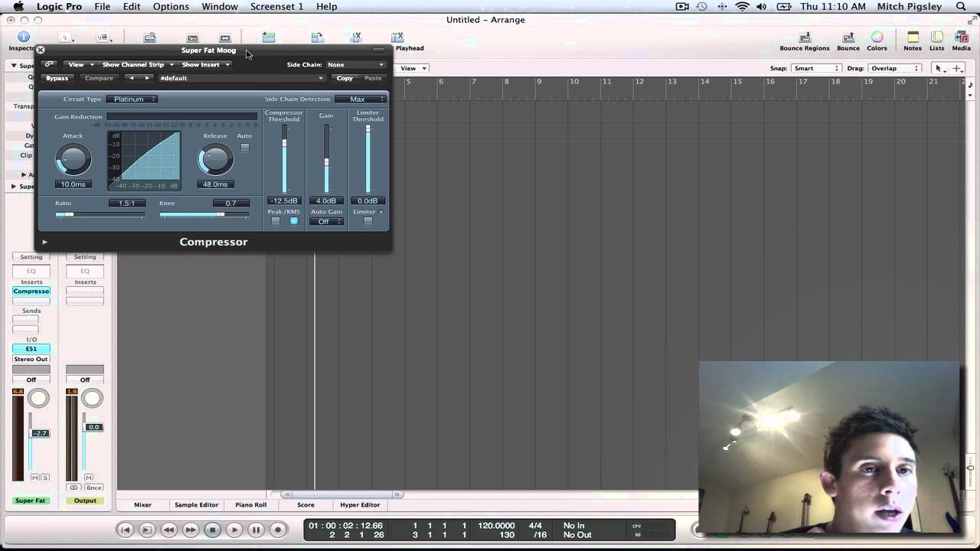Open the Compressor View dropdown
This screenshot has width=980, height=551.
click(80, 64)
